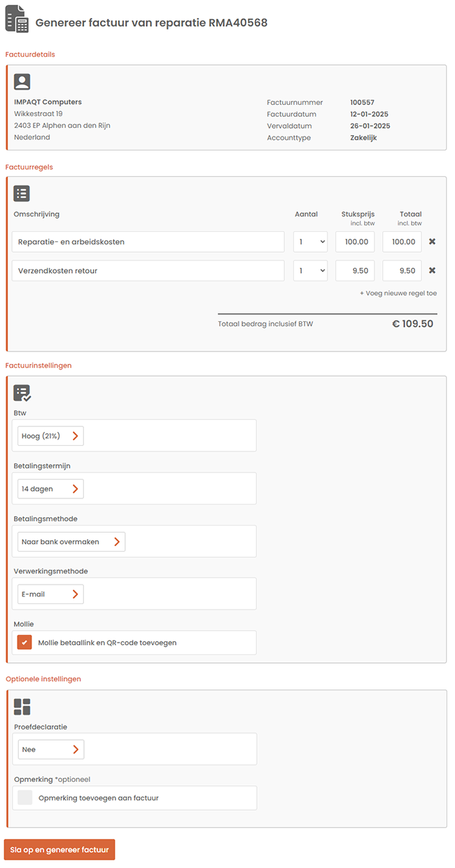The width and height of the screenshot is (455, 868).
Task: Open quantity dropdown for Verzendkosten retour
Action: (310, 271)
